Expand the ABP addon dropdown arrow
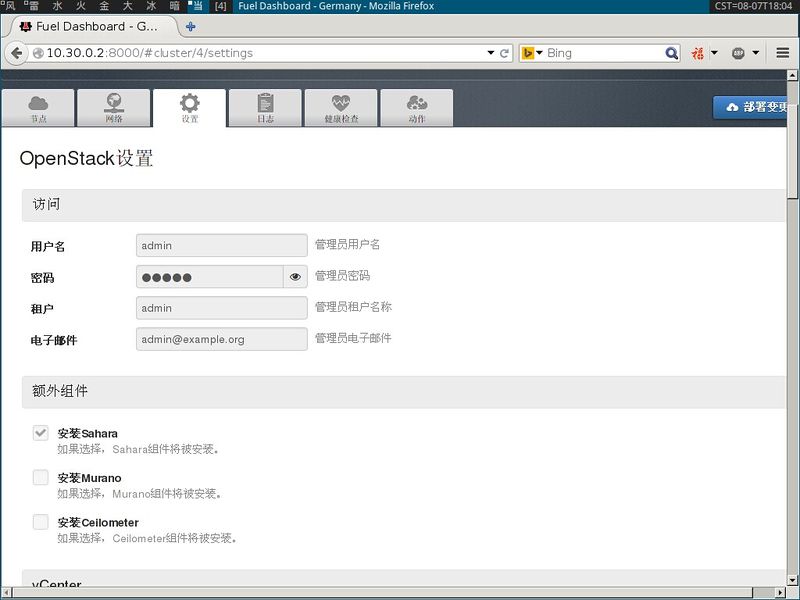800x600 pixels. click(x=756, y=53)
